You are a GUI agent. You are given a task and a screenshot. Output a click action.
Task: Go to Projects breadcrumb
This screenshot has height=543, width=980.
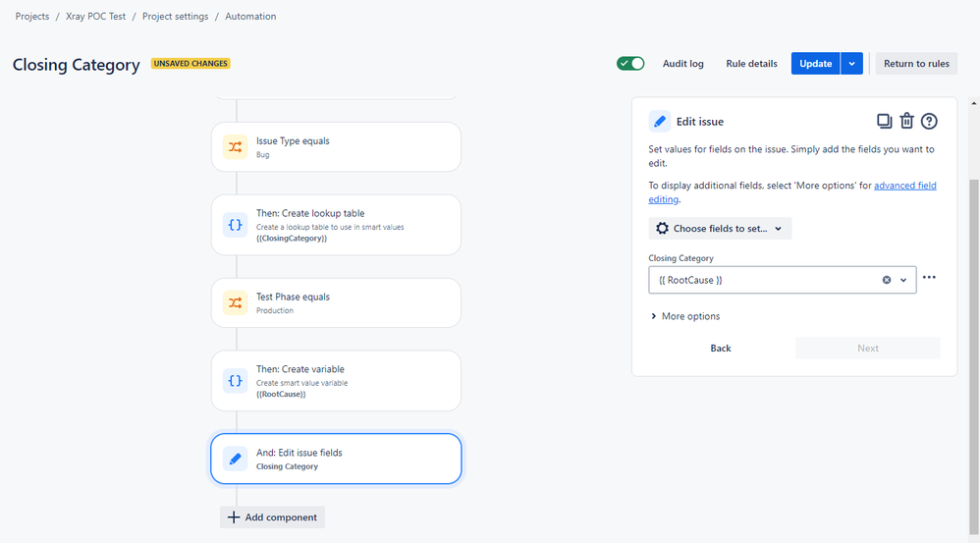tap(31, 17)
